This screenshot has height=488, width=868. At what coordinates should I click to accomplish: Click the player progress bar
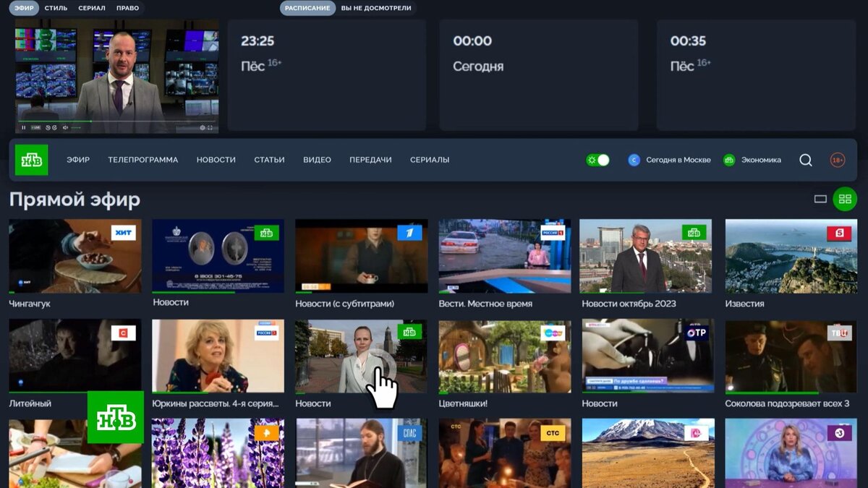(116, 121)
